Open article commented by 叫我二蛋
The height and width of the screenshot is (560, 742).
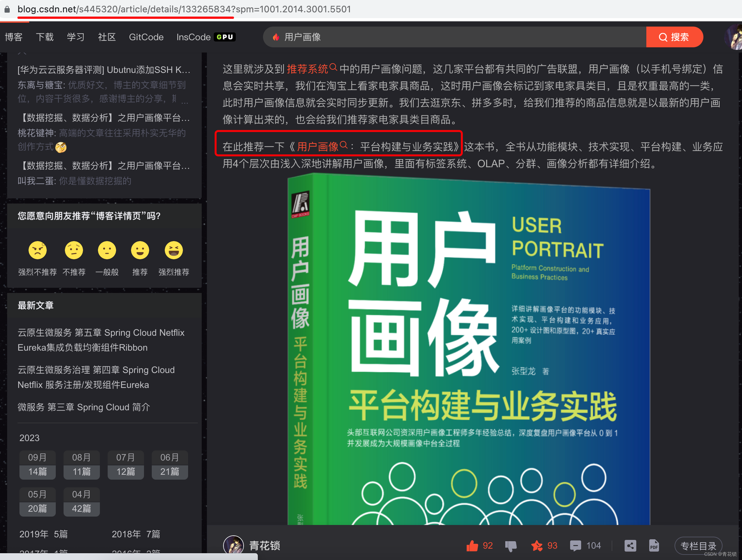coord(104,166)
